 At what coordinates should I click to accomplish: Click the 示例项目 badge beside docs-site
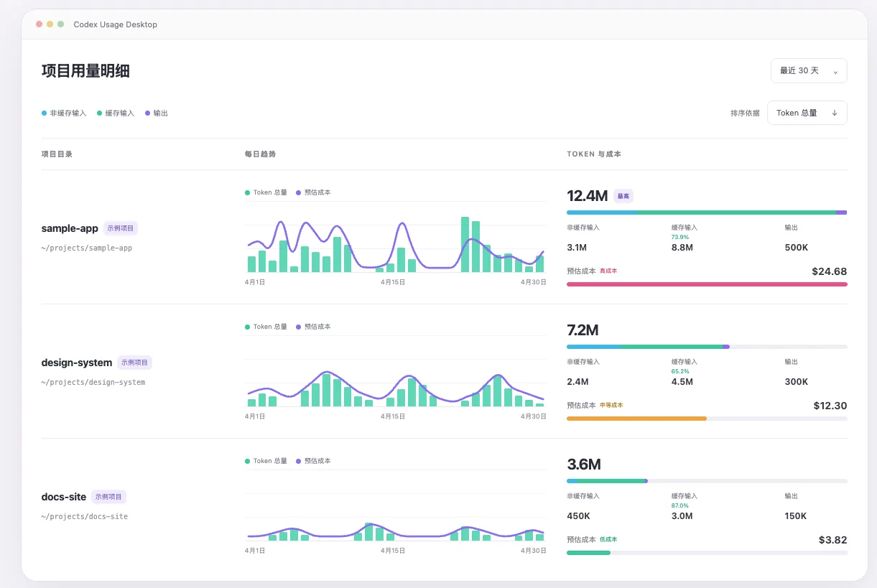pyautogui.click(x=109, y=497)
